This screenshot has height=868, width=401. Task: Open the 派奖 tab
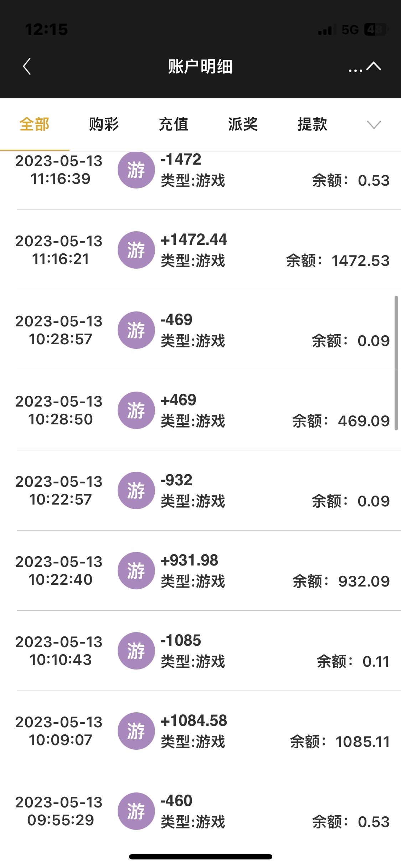(243, 124)
